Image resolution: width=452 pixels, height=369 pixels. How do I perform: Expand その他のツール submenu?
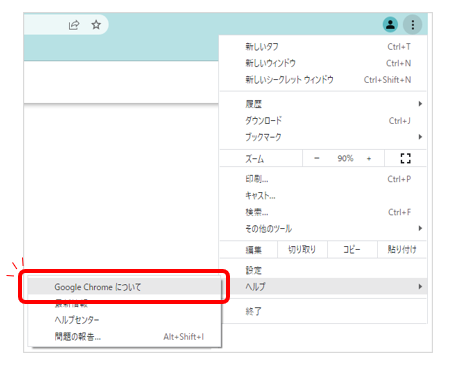pyautogui.click(x=323, y=228)
